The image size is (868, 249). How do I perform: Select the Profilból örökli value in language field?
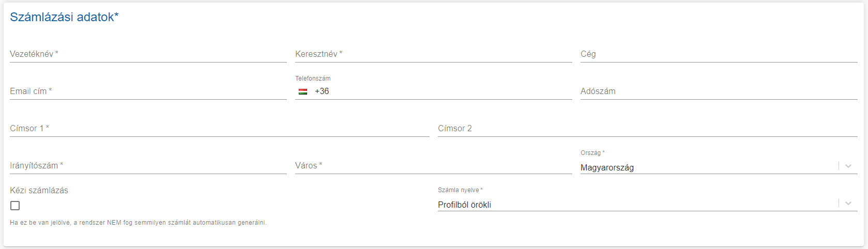tap(464, 205)
